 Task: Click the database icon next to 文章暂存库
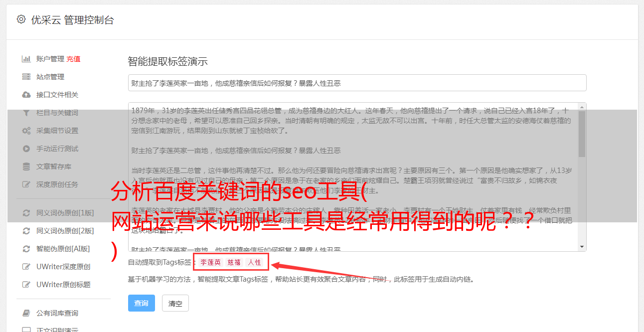26,166
